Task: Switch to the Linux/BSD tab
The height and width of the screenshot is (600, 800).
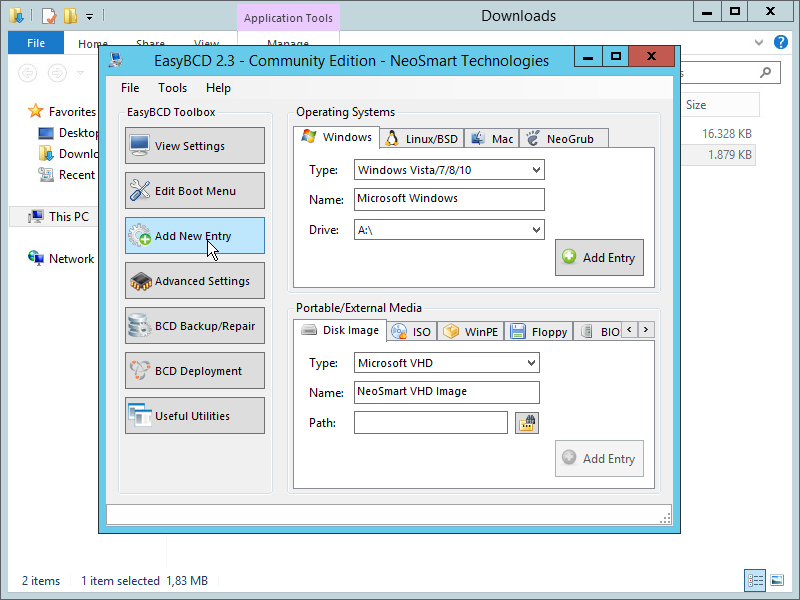Action: [422, 139]
